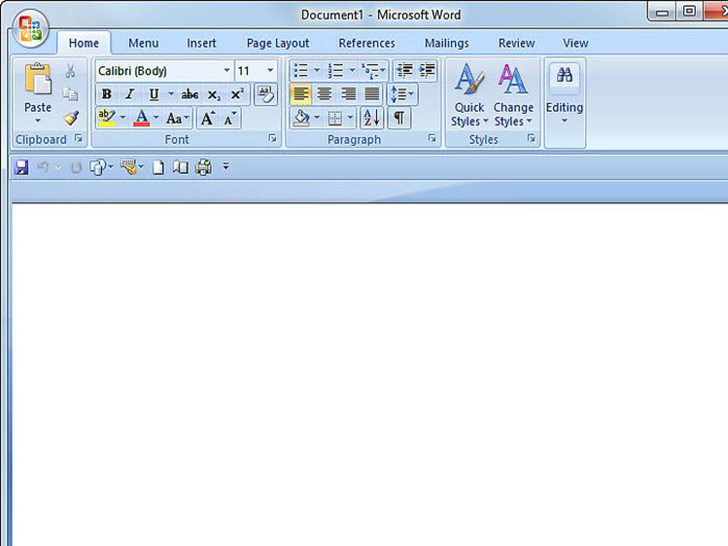Launch Styles pane dialog launcher
The height and width of the screenshot is (546, 728).
pyautogui.click(x=531, y=138)
